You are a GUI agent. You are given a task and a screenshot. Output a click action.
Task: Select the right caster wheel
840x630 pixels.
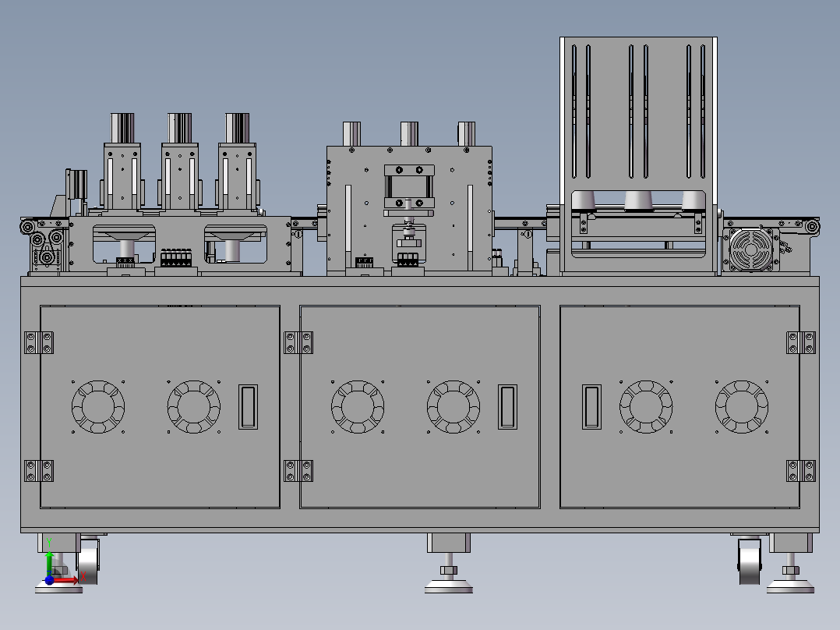click(750, 561)
